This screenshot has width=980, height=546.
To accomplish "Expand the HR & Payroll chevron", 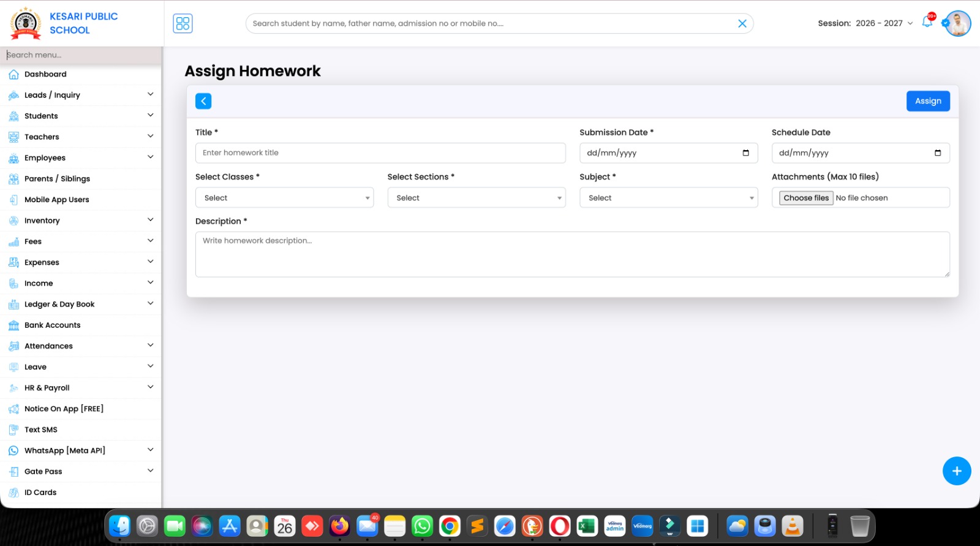I will [x=150, y=387].
